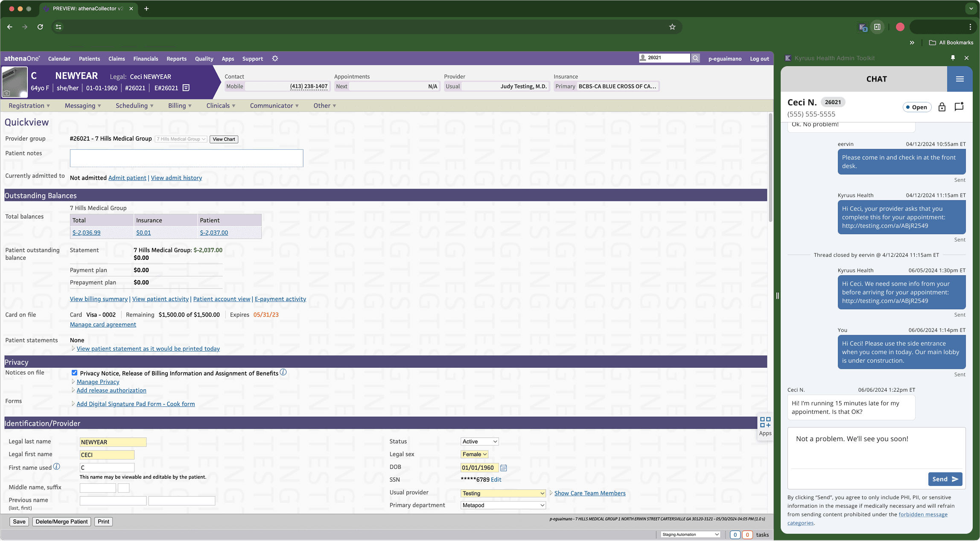
Task: Click the lock icon in chat header
Action: 942,107
